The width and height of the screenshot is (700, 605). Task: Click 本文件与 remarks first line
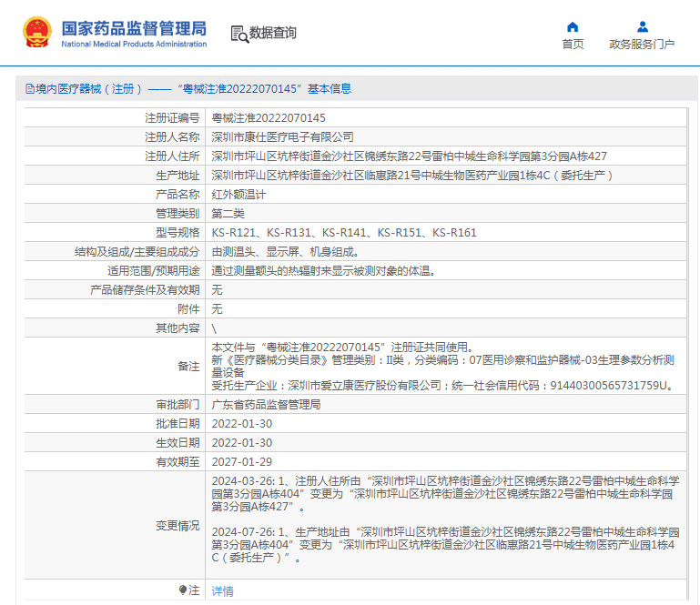[343, 348]
